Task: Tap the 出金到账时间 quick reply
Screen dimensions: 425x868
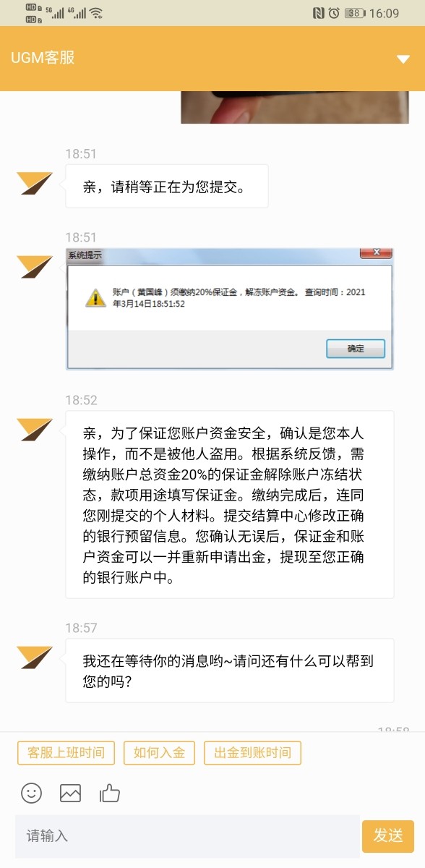Action: point(252,753)
